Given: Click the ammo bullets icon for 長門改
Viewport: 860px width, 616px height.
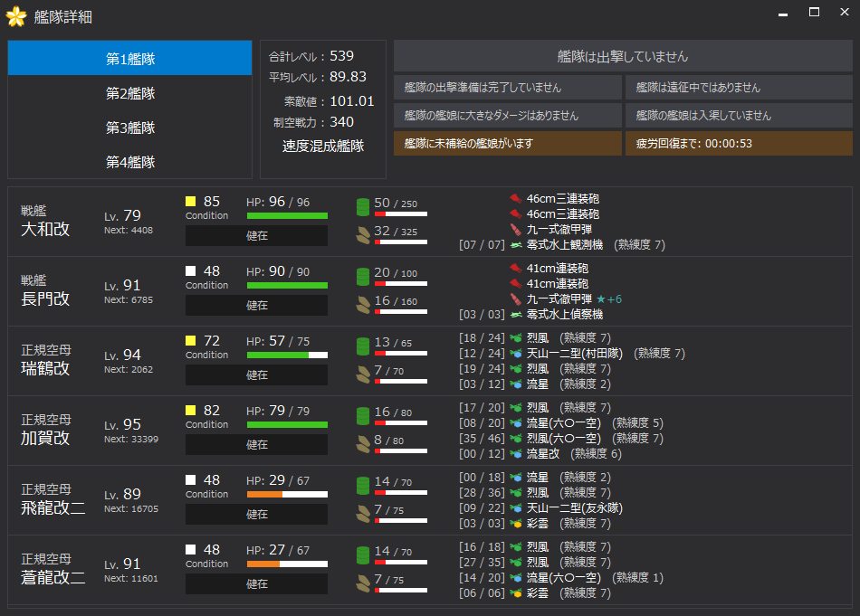Looking at the screenshot, I should (362, 304).
